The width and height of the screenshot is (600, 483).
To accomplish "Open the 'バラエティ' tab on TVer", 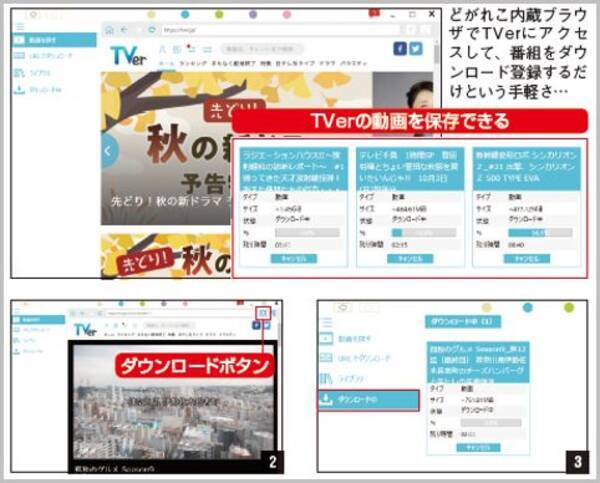I will (x=354, y=63).
